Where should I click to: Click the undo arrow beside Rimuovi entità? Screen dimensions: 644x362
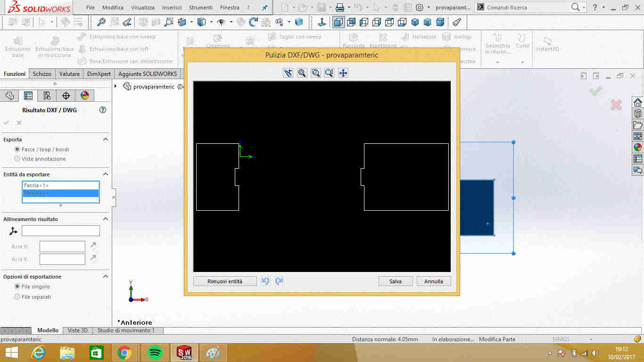pos(265,281)
